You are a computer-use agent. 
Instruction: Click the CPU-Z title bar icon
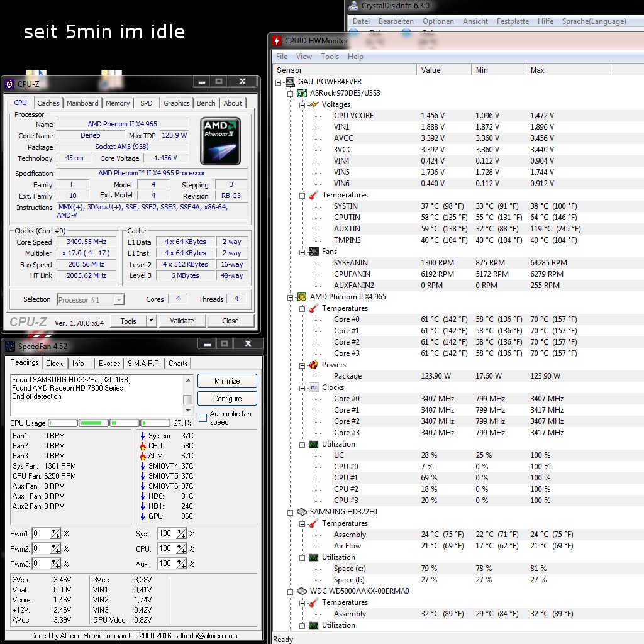coord(9,84)
